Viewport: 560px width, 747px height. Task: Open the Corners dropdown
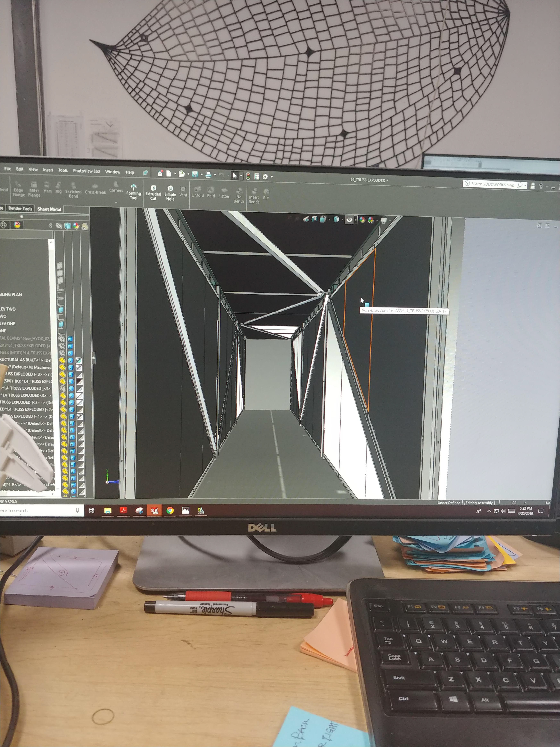[116, 202]
